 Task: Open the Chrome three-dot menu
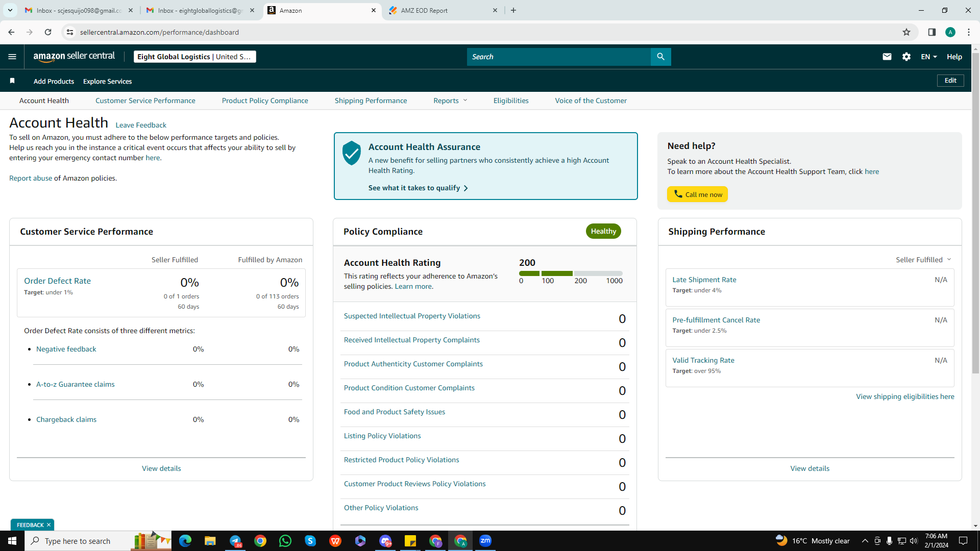(x=969, y=32)
